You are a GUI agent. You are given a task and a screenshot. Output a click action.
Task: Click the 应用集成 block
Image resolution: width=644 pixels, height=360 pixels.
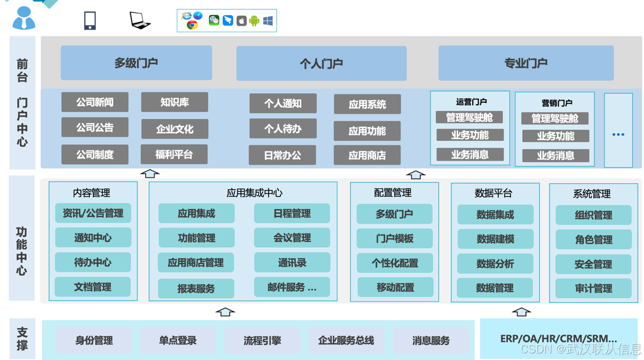(x=197, y=214)
